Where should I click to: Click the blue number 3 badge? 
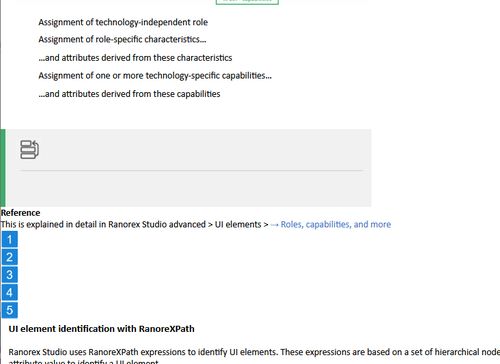(x=9, y=275)
